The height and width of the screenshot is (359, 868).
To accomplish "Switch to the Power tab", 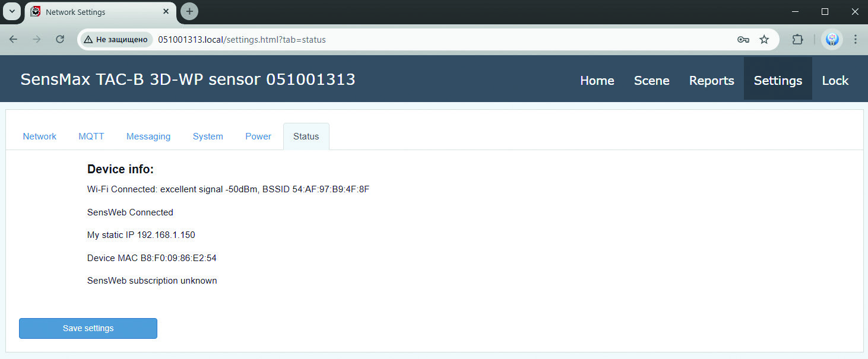I will tap(258, 136).
